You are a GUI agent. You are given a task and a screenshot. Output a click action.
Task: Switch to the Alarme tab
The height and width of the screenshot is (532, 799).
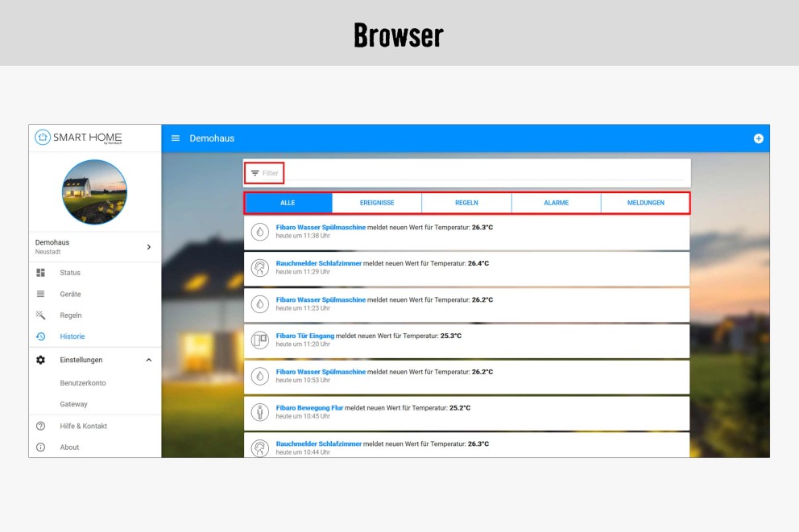coord(556,203)
